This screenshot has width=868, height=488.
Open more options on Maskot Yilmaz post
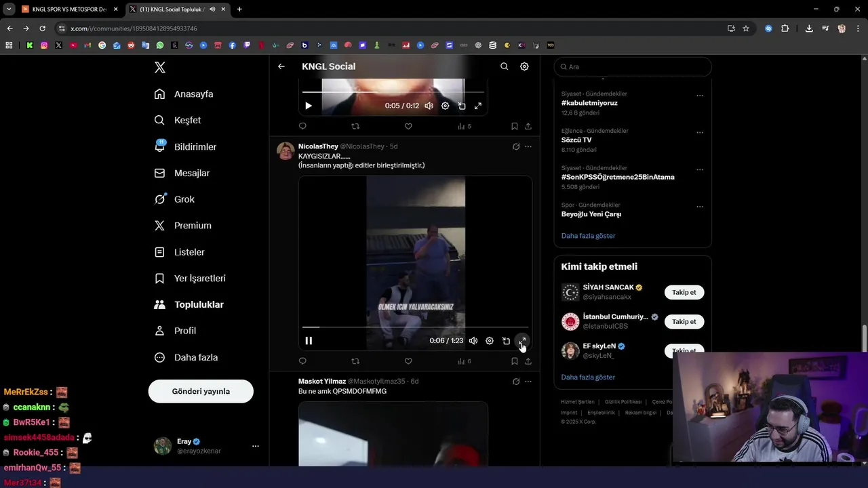point(528,382)
